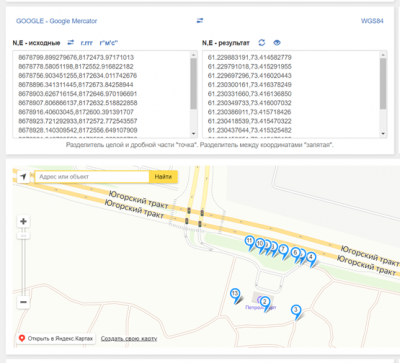Refresh the result coordinates
Image resolution: width=400 pixels, height=363 pixels.
point(262,43)
